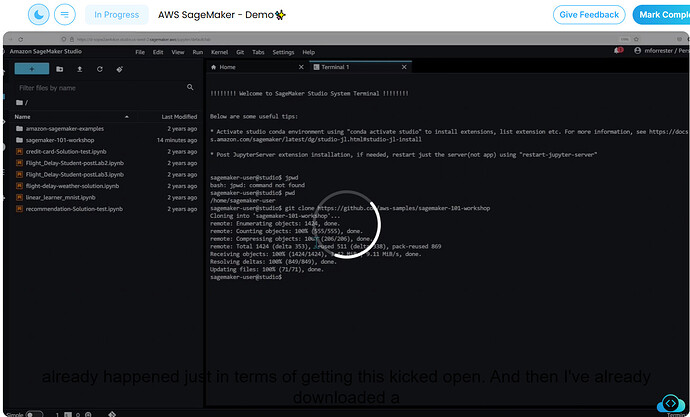Select linear_learner_mnist.ipynb file
Image resolution: width=690 pixels, height=417 pixels.
[60, 197]
